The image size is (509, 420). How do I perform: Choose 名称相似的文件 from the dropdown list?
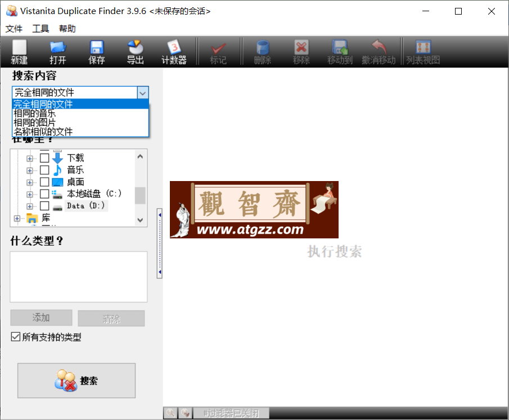[x=80, y=132]
